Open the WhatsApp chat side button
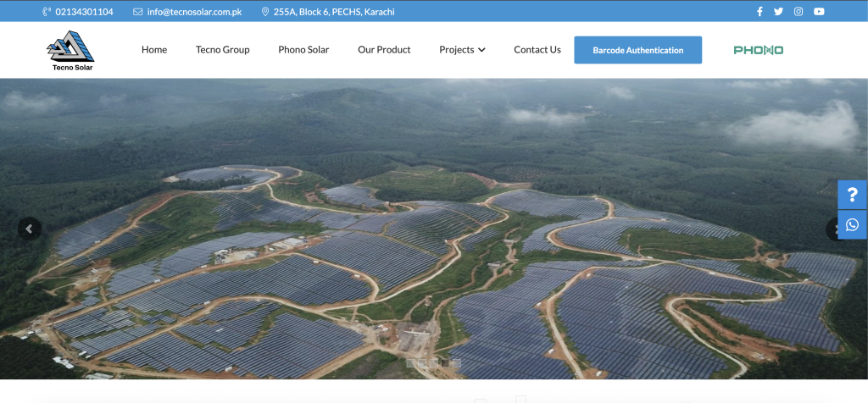868x403 pixels. click(x=852, y=224)
